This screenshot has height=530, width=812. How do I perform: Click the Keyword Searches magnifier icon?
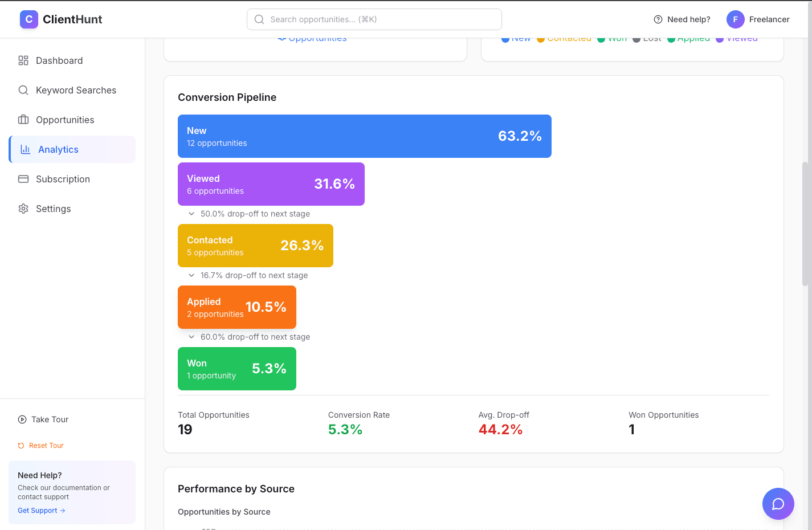[23, 90]
